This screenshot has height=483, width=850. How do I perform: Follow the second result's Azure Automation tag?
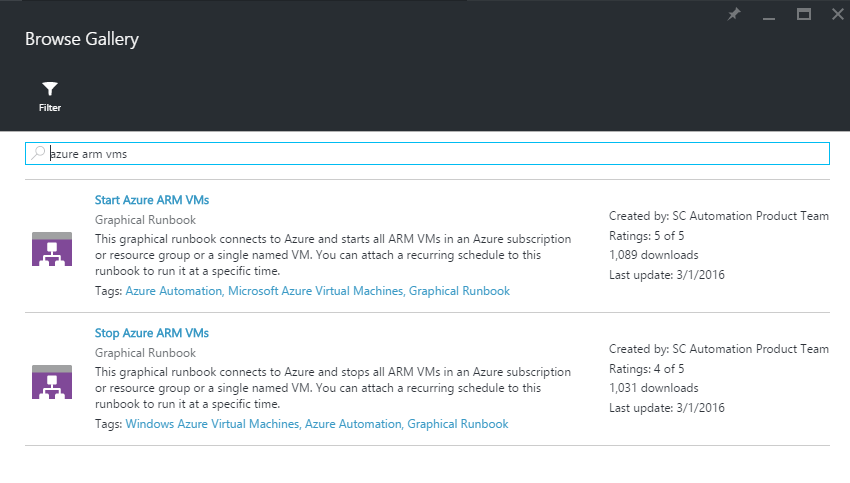[353, 424]
